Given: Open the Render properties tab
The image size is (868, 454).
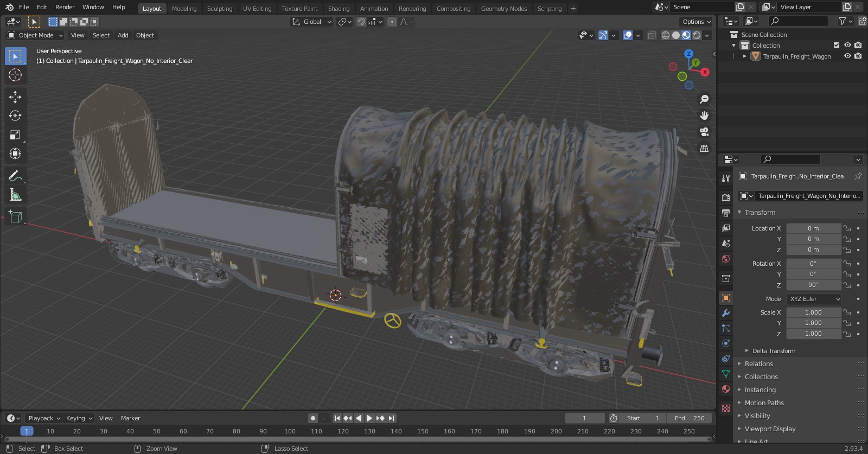Looking at the screenshot, I should pyautogui.click(x=726, y=197).
